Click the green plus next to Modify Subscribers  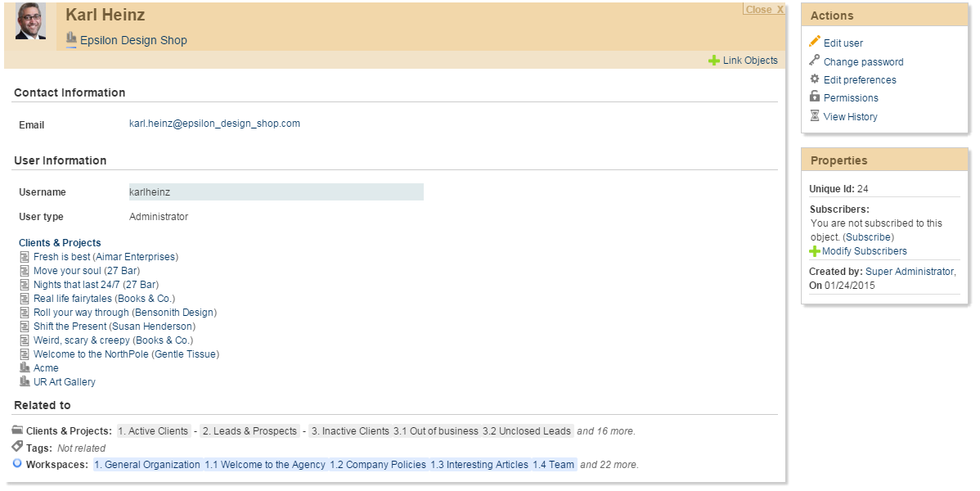point(815,251)
